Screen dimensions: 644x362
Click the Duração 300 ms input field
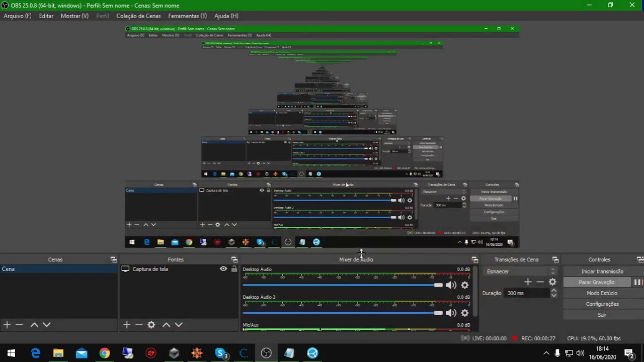point(527,293)
